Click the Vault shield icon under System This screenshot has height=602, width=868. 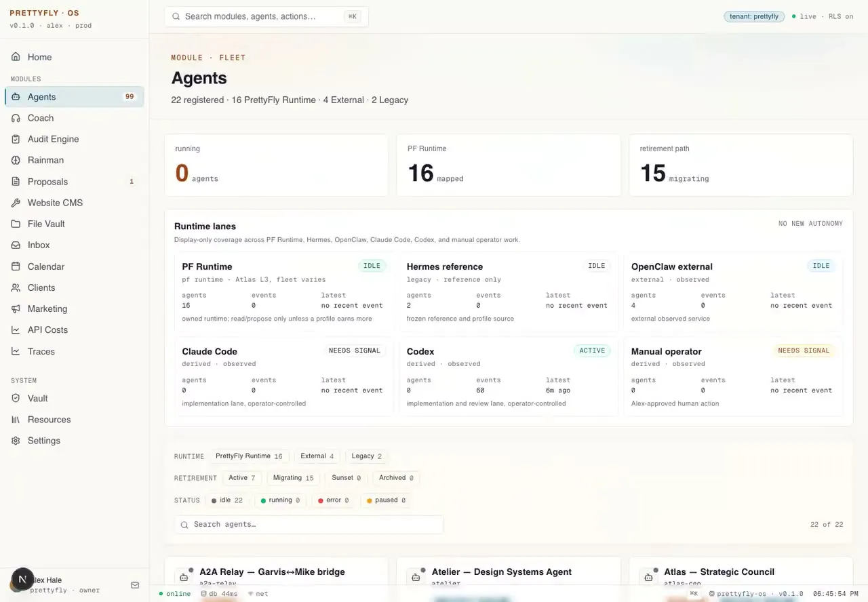pos(16,399)
